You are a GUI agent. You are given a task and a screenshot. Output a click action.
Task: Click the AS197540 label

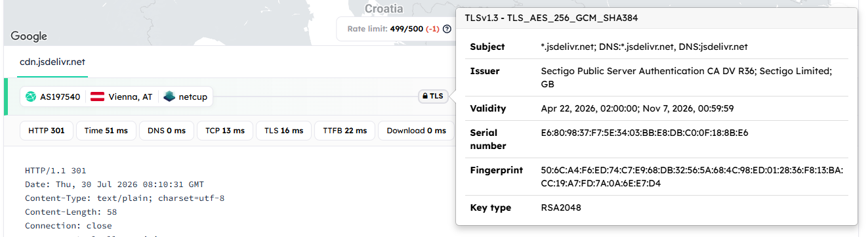[60, 97]
